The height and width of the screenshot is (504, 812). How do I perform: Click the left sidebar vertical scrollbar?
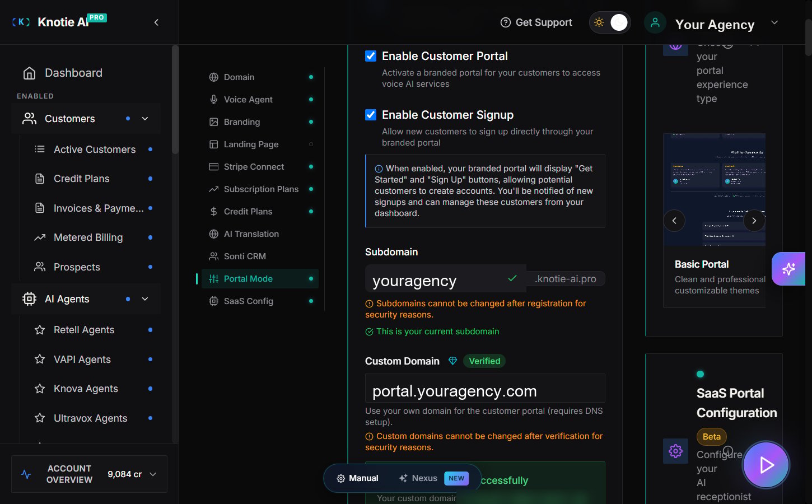175,100
